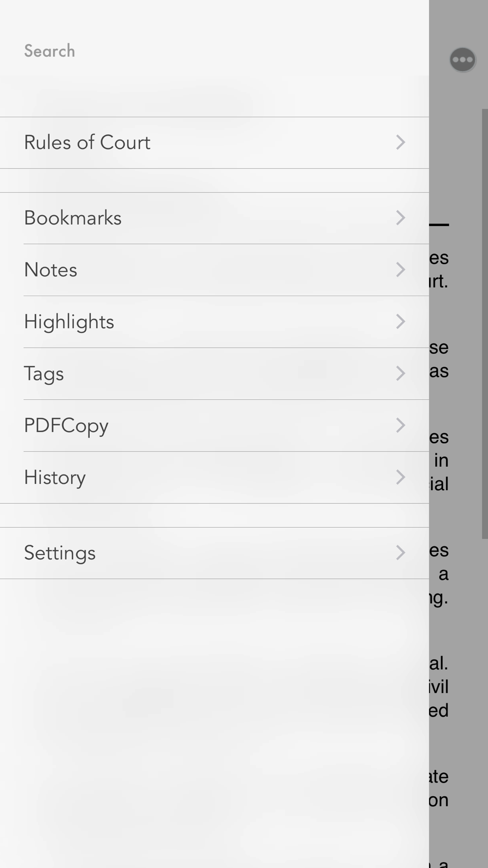Click the vertical scrollbar of the document
488x868 pixels.
(485, 322)
